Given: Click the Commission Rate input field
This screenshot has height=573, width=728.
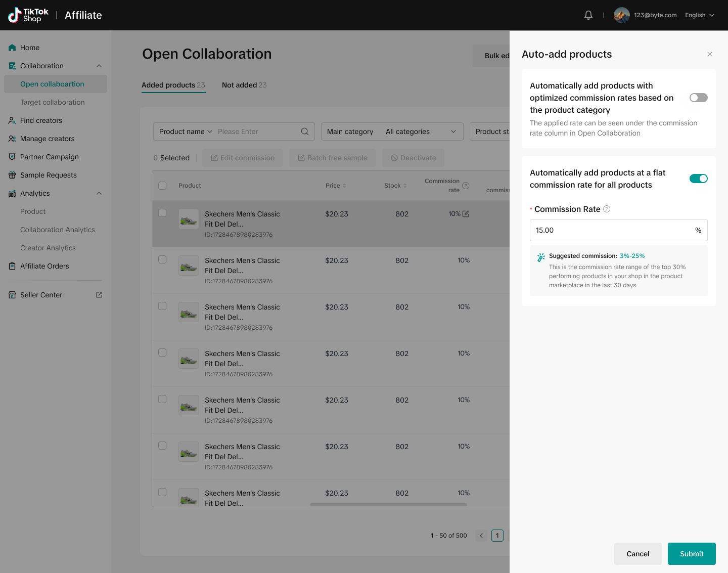Looking at the screenshot, I should point(612,230).
